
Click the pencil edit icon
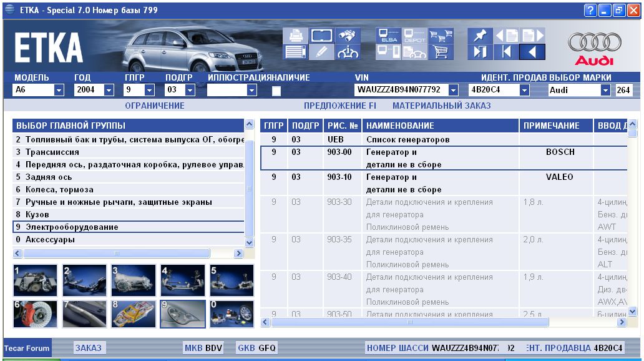point(321,52)
